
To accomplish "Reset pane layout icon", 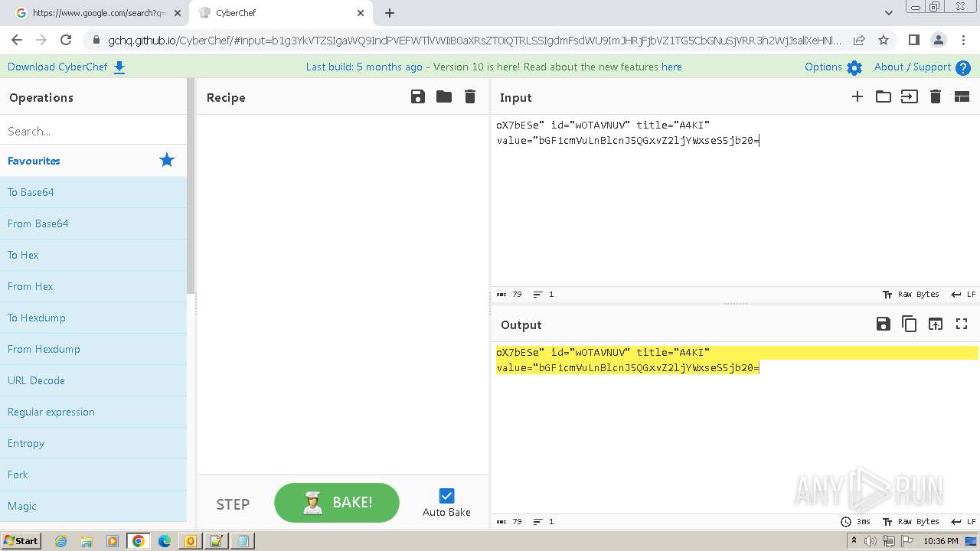I will click(962, 96).
